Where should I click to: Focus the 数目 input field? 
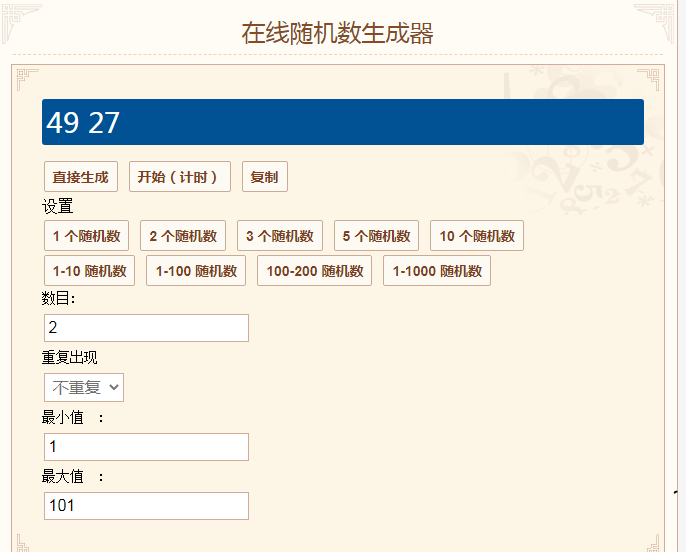(x=147, y=328)
